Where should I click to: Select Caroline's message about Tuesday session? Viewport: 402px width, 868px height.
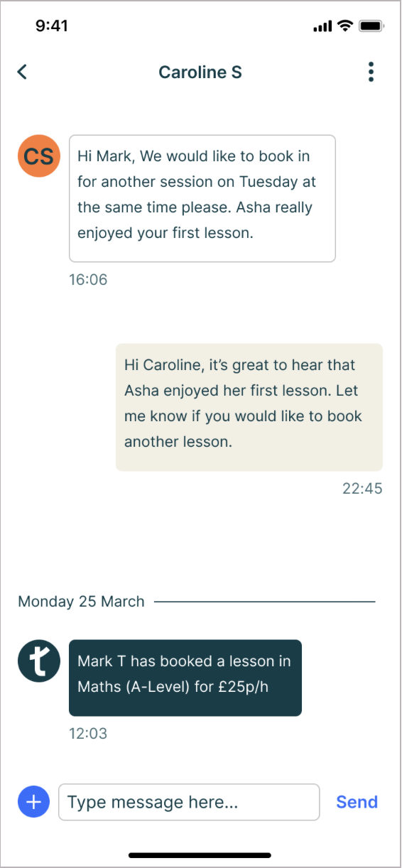[x=202, y=198]
